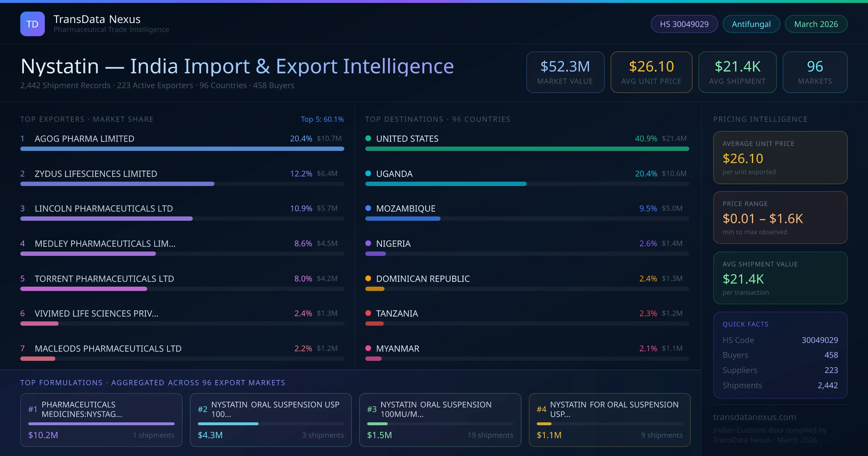
Task: Click AGOG Pharma Limited market share bar
Action: pos(182,149)
